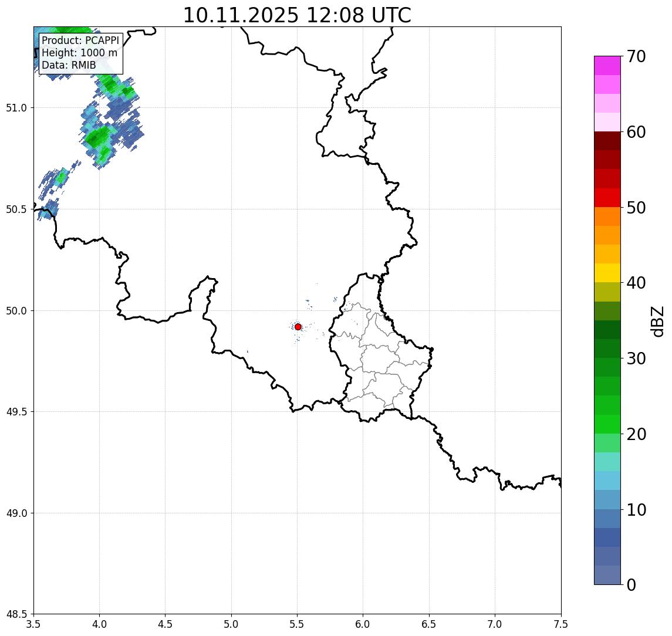Click the yellow colorbar segment just above 40
Screen dimensions: 672x636
point(607,273)
